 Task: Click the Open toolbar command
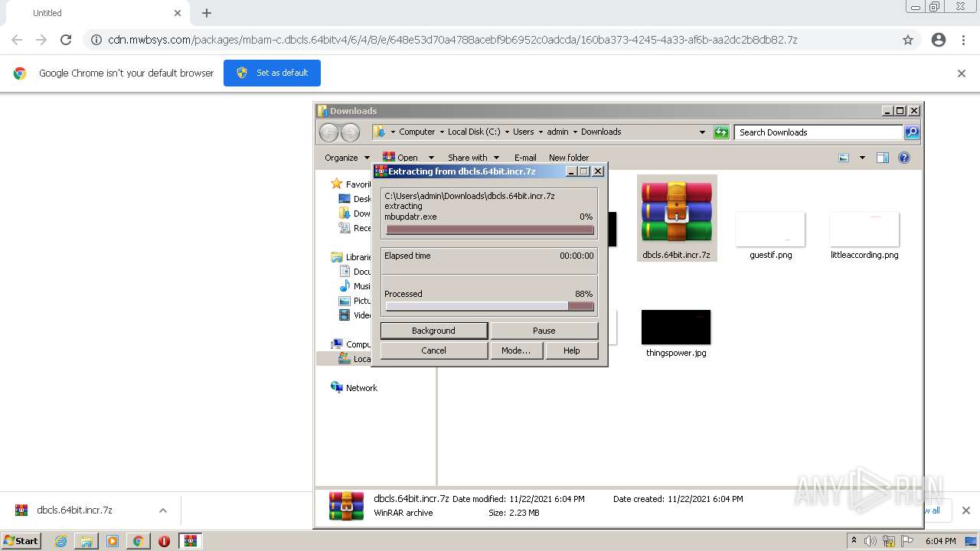tap(401, 158)
